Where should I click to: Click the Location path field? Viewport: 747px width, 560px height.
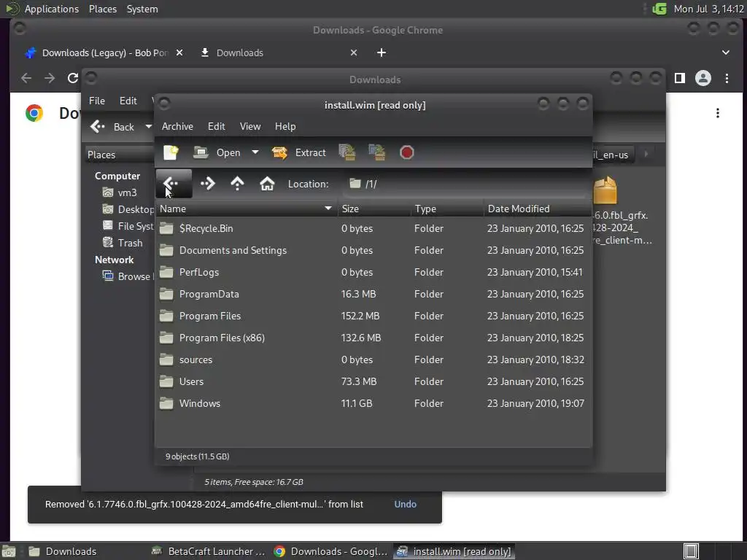pyautogui.click(x=465, y=184)
